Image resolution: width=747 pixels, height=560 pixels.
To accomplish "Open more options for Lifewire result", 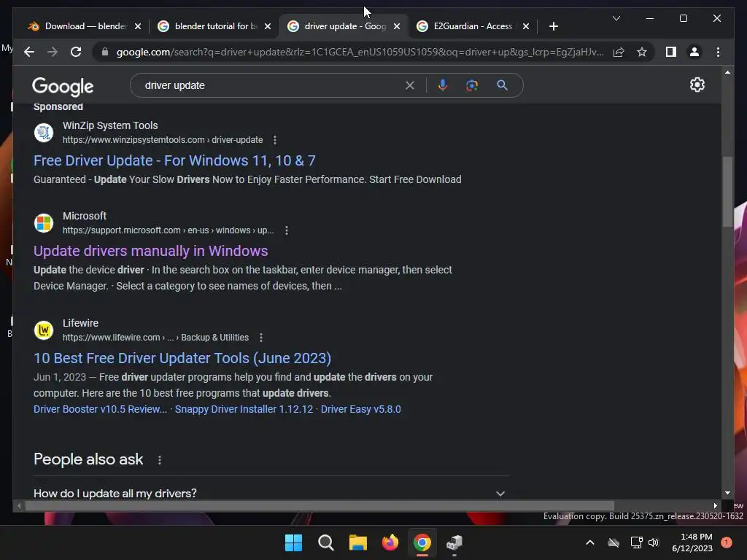I will point(261,338).
